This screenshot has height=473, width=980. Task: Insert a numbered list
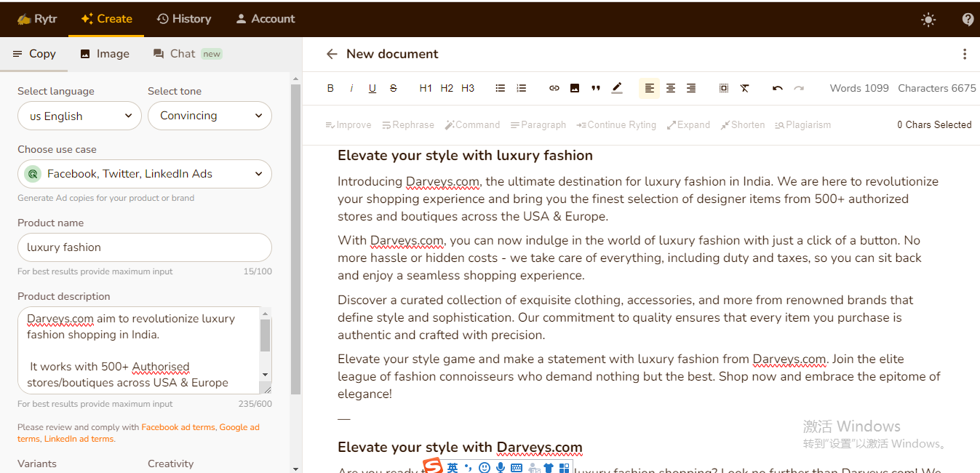[522, 88]
